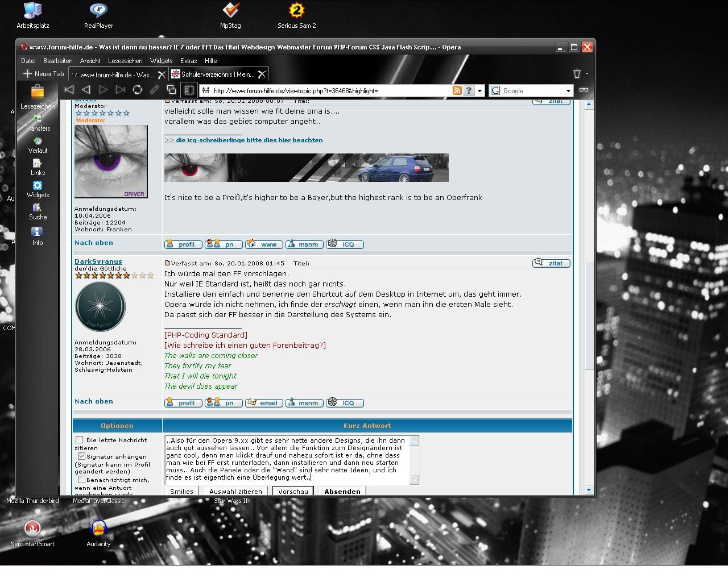
Task: Open DarkSyranus's user profile link
Action: 98,261
